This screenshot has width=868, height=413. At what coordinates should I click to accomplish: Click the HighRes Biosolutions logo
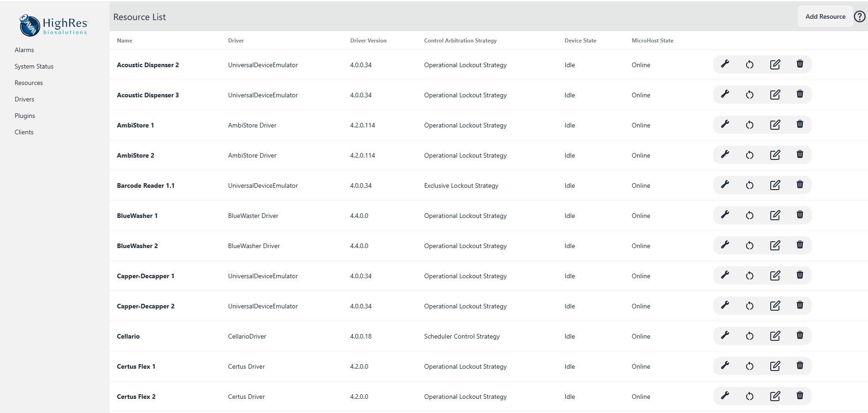click(x=53, y=25)
